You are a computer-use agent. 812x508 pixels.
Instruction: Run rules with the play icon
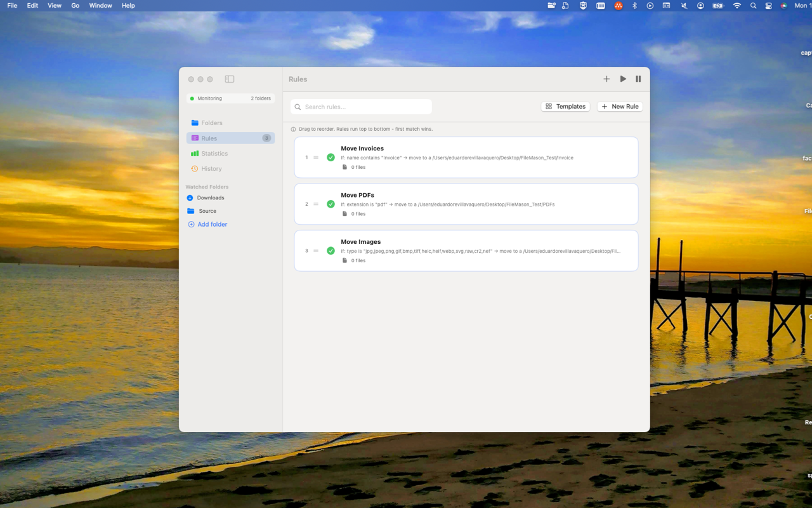tap(623, 79)
